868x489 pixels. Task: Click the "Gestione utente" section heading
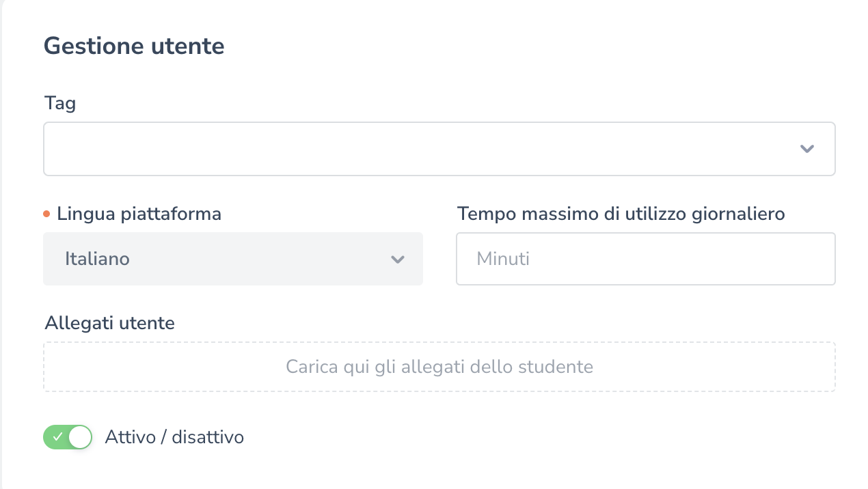click(134, 46)
